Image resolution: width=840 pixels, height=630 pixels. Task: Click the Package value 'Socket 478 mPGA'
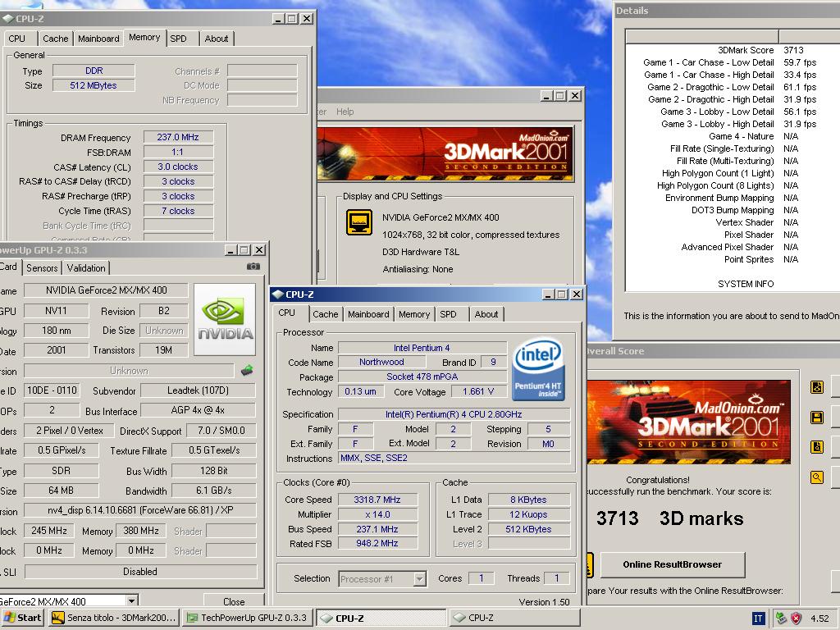(x=422, y=377)
